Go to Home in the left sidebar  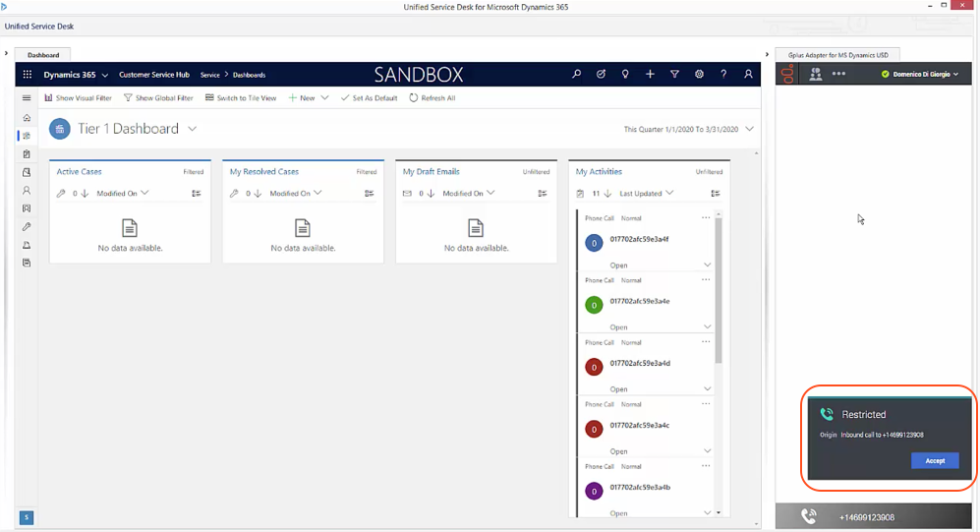click(27, 118)
